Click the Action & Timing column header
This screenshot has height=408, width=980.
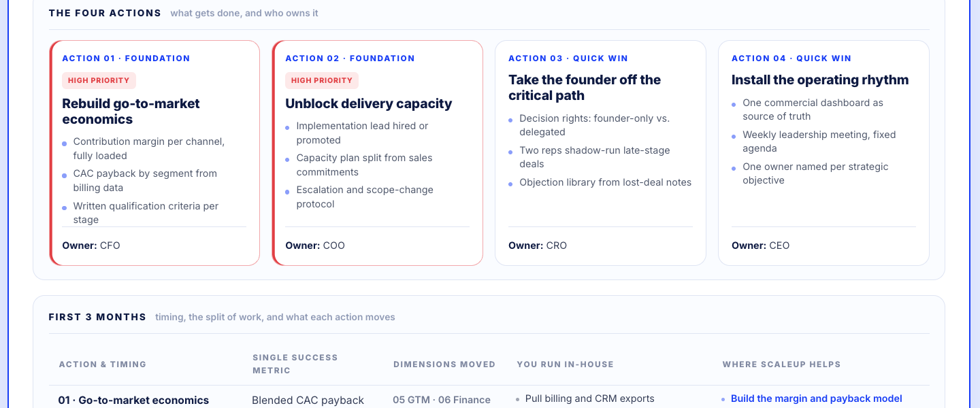[x=103, y=364]
